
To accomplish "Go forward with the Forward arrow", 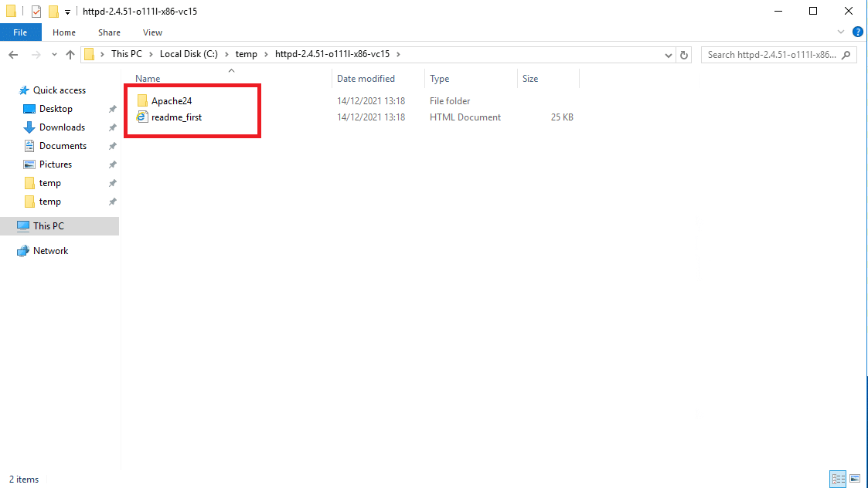I will [x=36, y=55].
